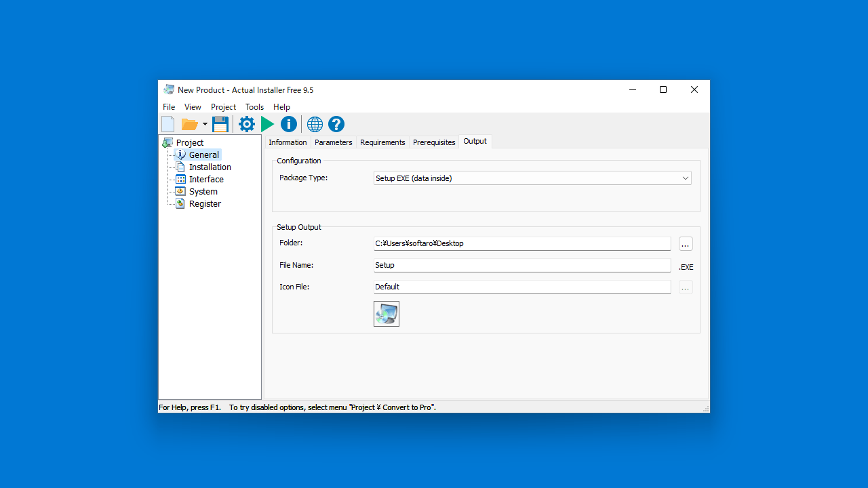868x488 pixels.
Task: Select Register in the project tree
Action: pos(205,204)
